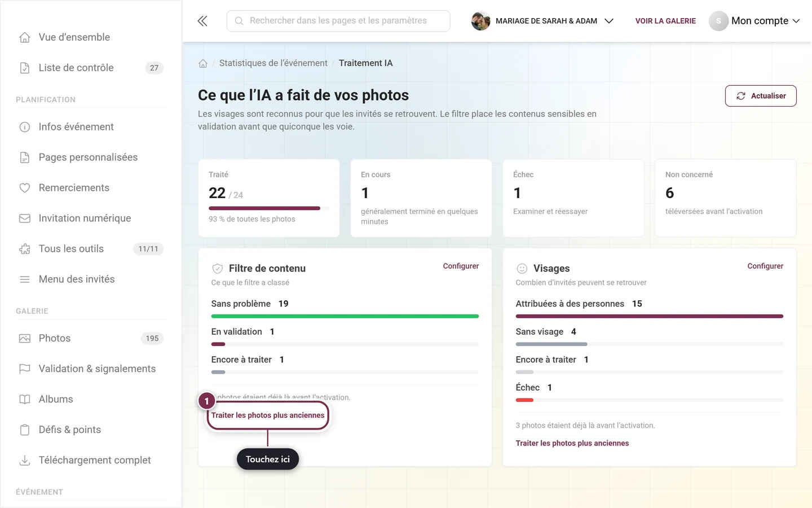Screen dimensions: 812x508
Task: Click the heart icon next to Remerciements
Action: click(x=25, y=188)
